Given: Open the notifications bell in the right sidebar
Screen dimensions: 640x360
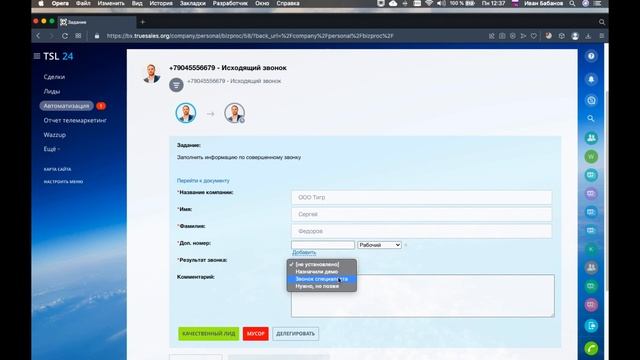Looking at the screenshot, I should [591, 79].
